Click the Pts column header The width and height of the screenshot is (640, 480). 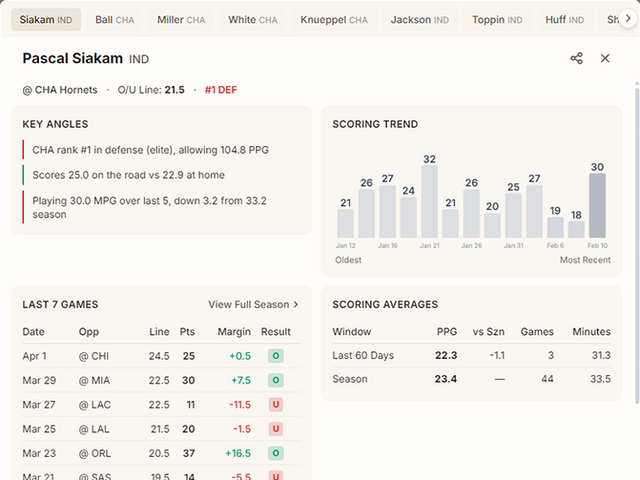pos(187,331)
